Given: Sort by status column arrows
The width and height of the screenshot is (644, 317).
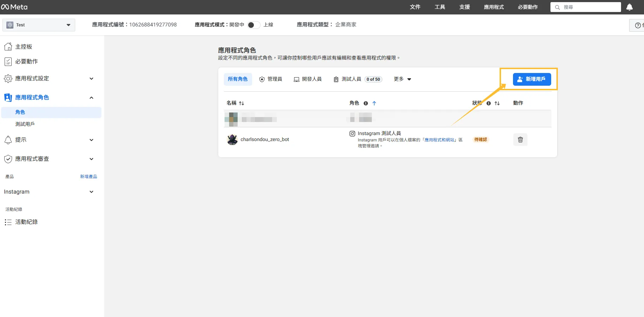Looking at the screenshot, I should [x=497, y=103].
